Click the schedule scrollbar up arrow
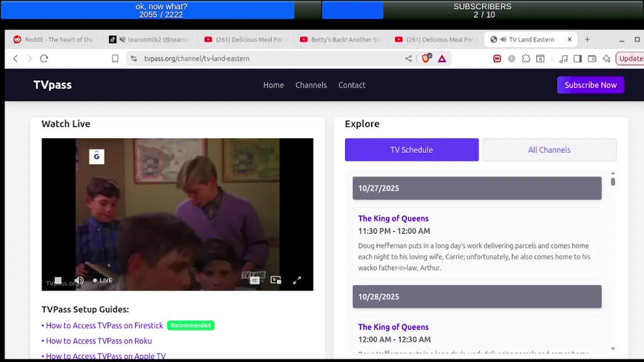This screenshot has height=362, width=644. [x=613, y=172]
